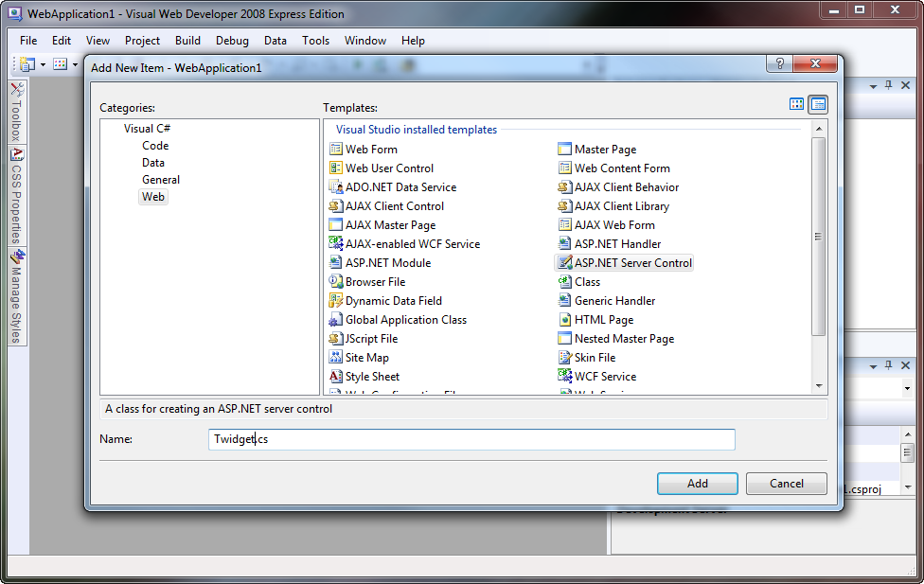Open the File menu
Screen dimensions: 924x584
[x=28, y=41]
